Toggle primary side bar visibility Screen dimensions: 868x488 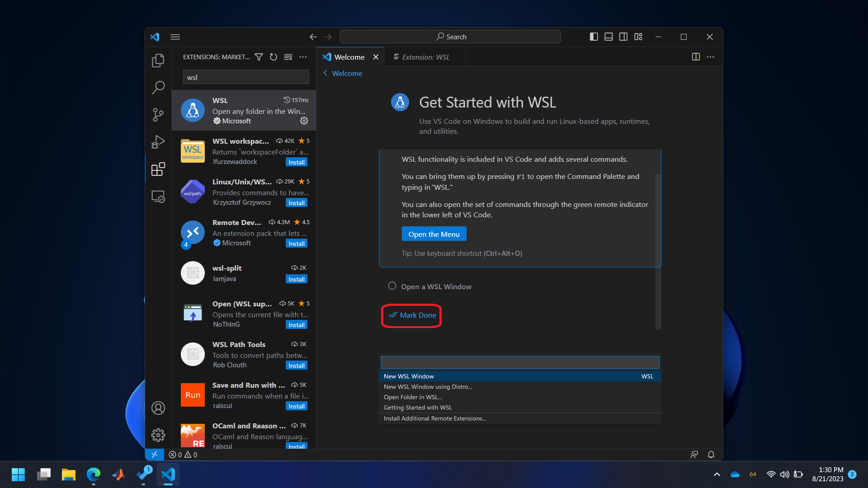click(594, 37)
